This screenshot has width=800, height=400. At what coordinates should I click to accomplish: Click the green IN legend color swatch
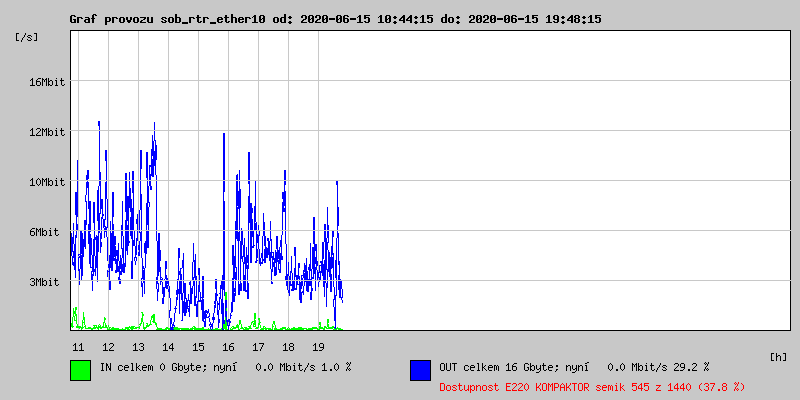(x=81, y=370)
